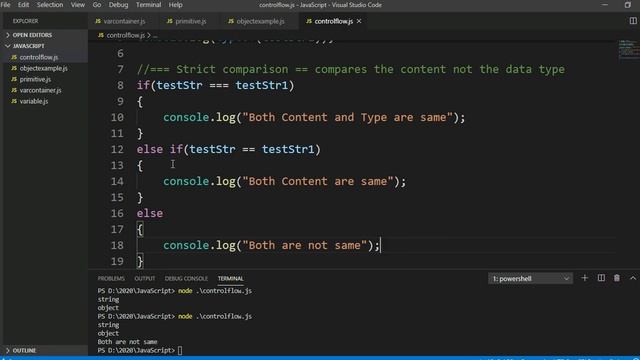Select the Terminal panel tab
640x360 pixels.
tap(230, 278)
